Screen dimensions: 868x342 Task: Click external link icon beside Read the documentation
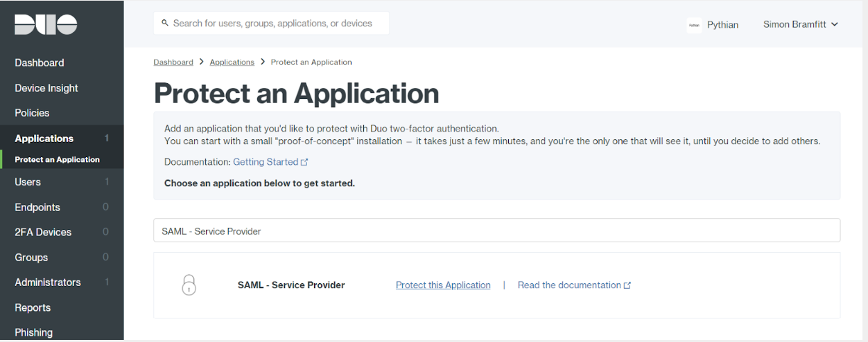[627, 285]
